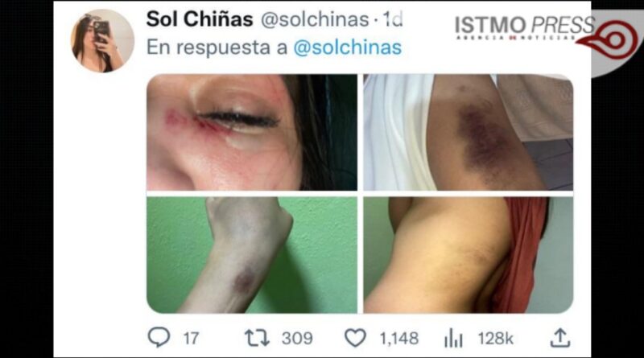This screenshot has width=644, height=358.
Task: Click the red Istmo Press swirl emblem
Action: pos(611,39)
